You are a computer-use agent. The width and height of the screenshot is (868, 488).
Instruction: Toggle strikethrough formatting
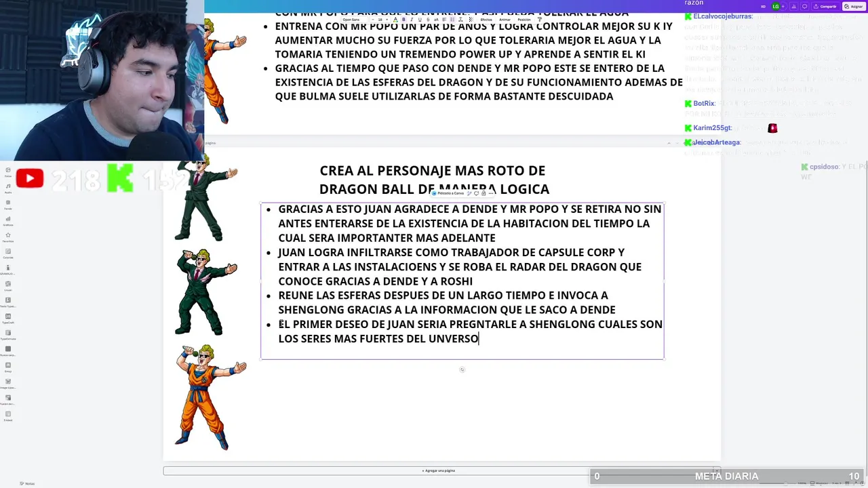[x=428, y=20]
